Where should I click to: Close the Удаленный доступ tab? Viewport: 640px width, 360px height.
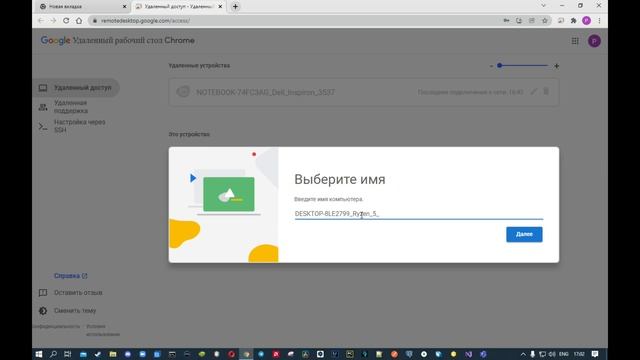coord(220,7)
